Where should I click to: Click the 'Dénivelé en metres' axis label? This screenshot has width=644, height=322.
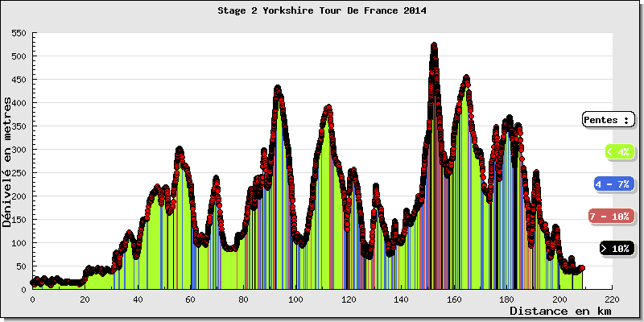coord(6,161)
